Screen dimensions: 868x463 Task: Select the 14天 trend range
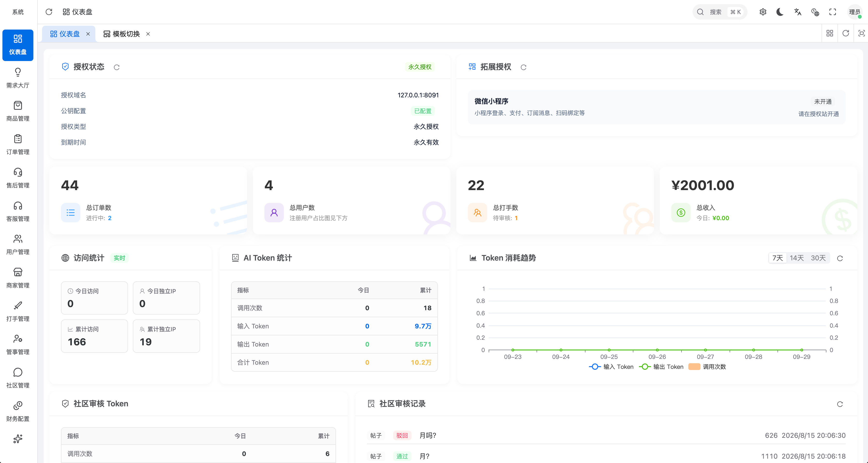(x=797, y=258)
